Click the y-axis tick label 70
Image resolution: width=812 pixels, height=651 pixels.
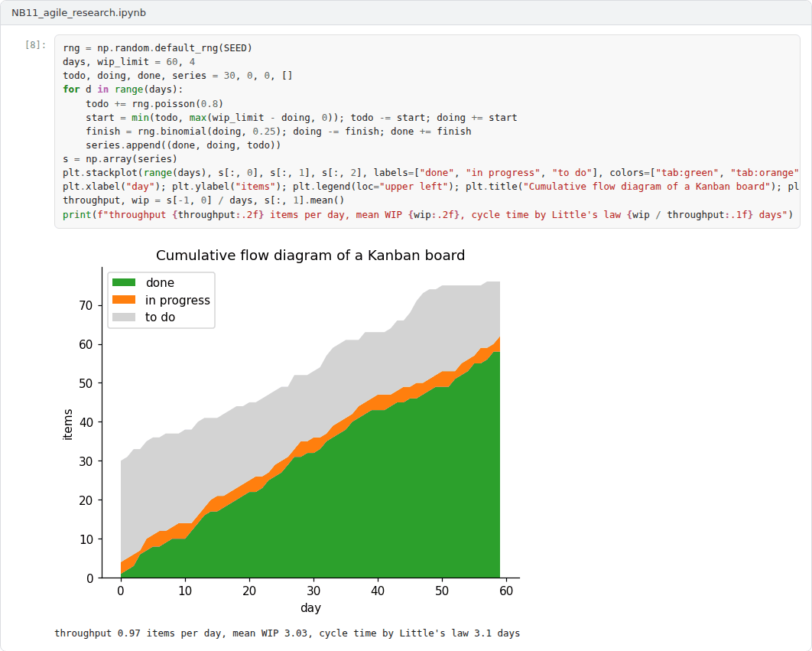(x=86, y=306)
